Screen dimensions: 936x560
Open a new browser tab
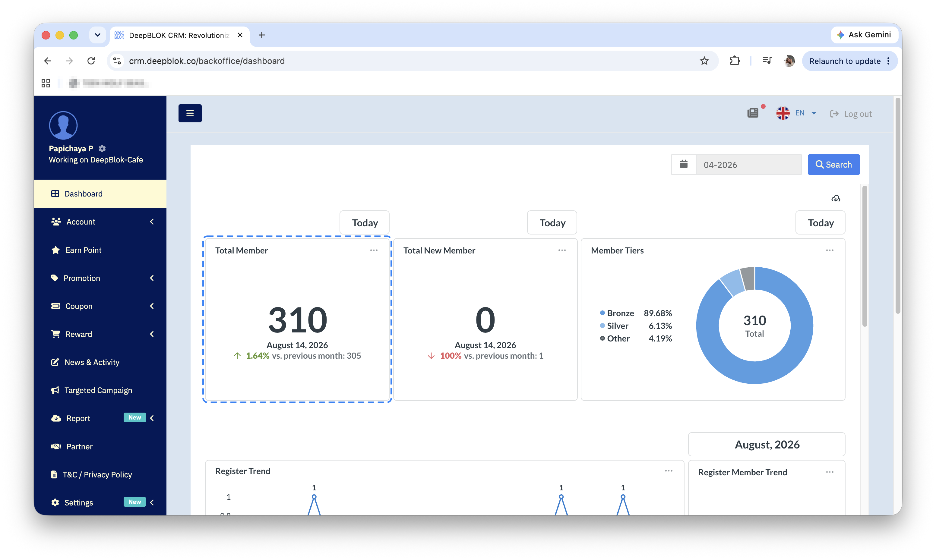(261, 35)
